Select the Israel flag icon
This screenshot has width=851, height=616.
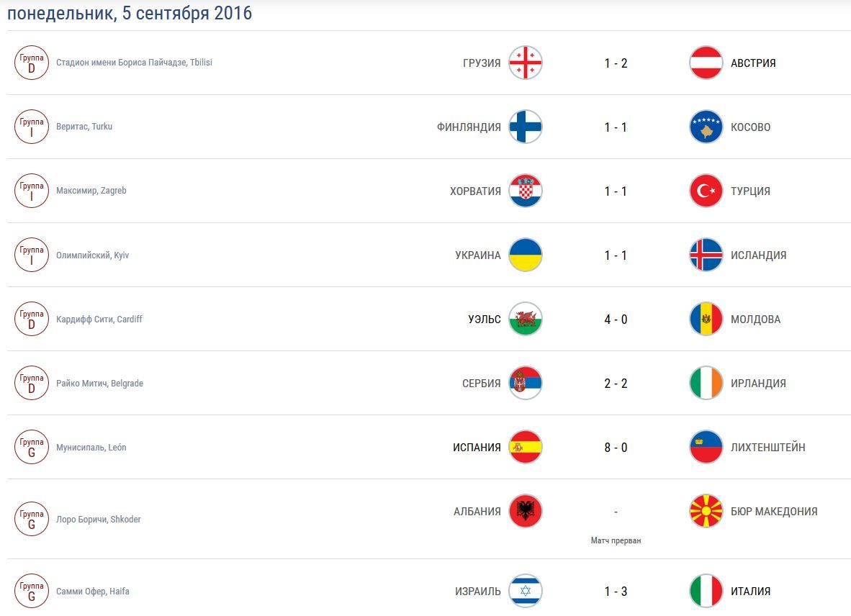(x=526, y=591)
